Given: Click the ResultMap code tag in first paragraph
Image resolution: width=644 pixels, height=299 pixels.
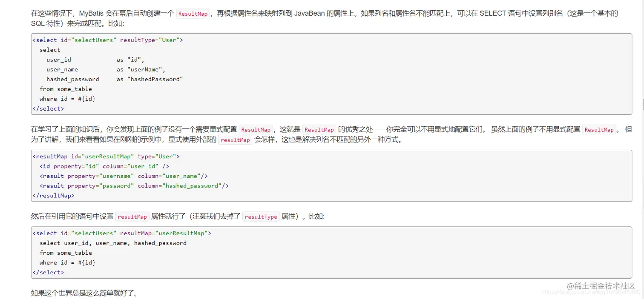Looking at the screenshot, I should coord(193,14).
